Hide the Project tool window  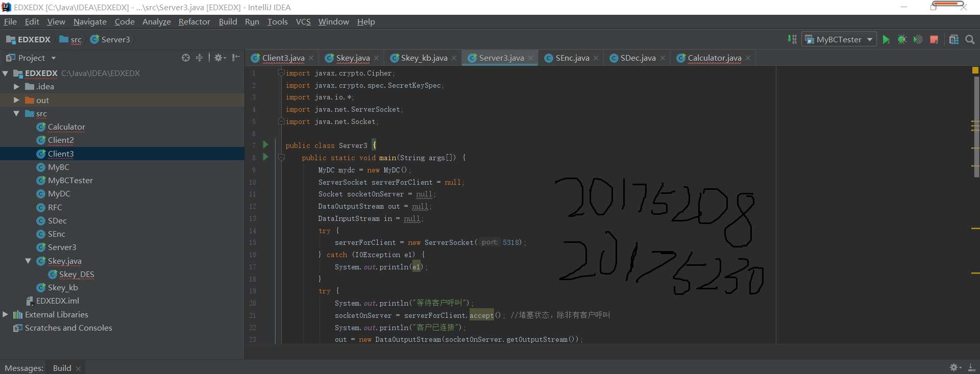(x=236, y=58)
